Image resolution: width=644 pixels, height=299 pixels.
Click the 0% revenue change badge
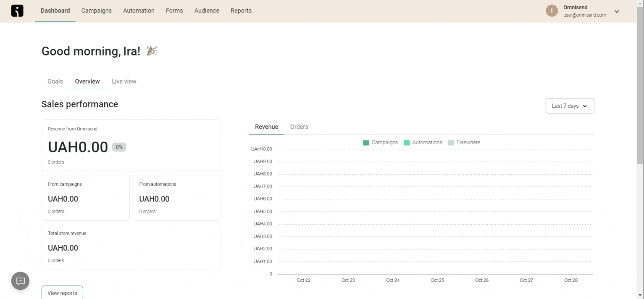(x=119, y=147)
